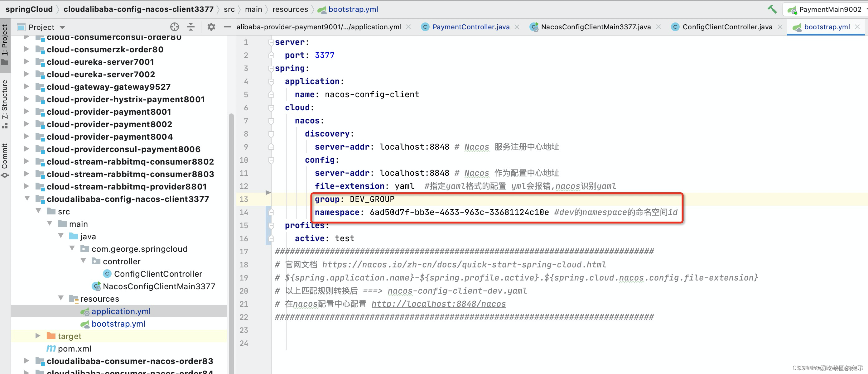Select cloud-eureka-server7002 module
868x374 pixels.
pyautogui.click(x=101, y=74)
